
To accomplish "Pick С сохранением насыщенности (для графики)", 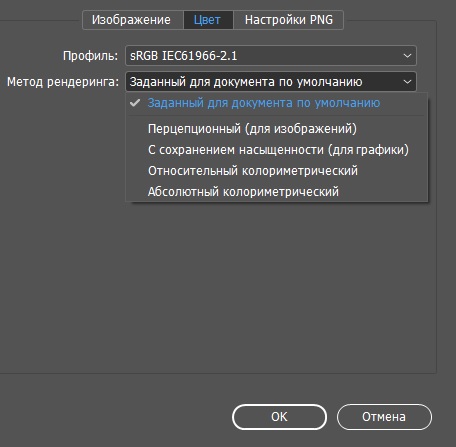I will point(277,150).
